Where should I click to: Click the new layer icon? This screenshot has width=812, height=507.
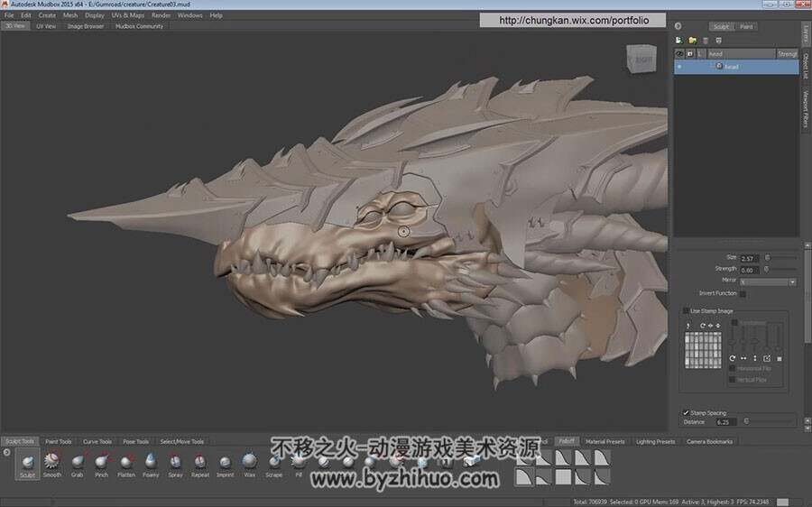(x=678, y=41)
